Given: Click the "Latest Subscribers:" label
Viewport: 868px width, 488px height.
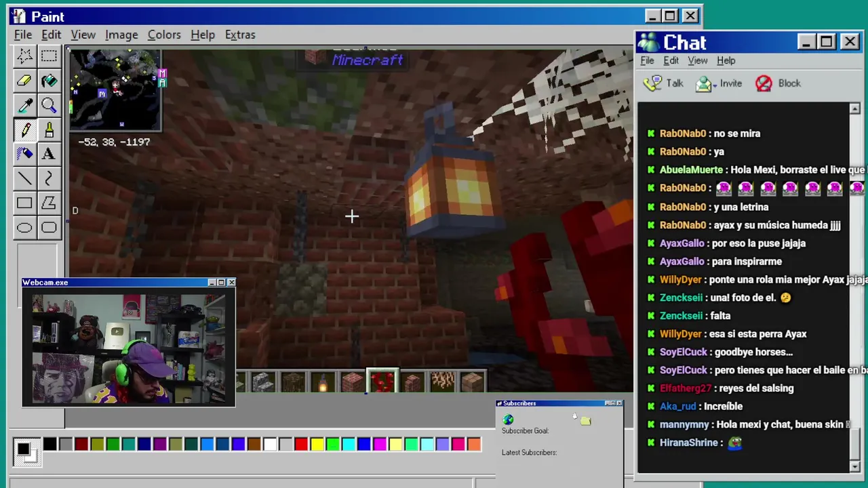Looking at the screenshot, I should point(529,452).
